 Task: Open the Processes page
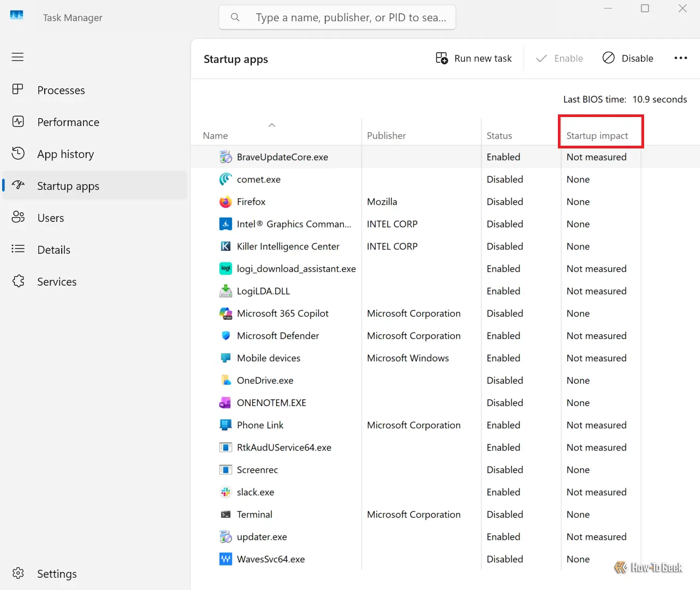click(95, 90)
